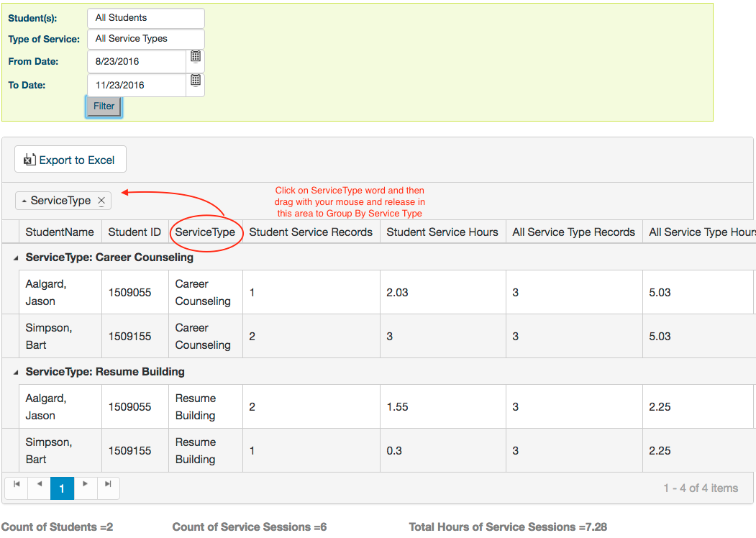
Task: Select page 1 in pager
Action: [x=62, y=488]
